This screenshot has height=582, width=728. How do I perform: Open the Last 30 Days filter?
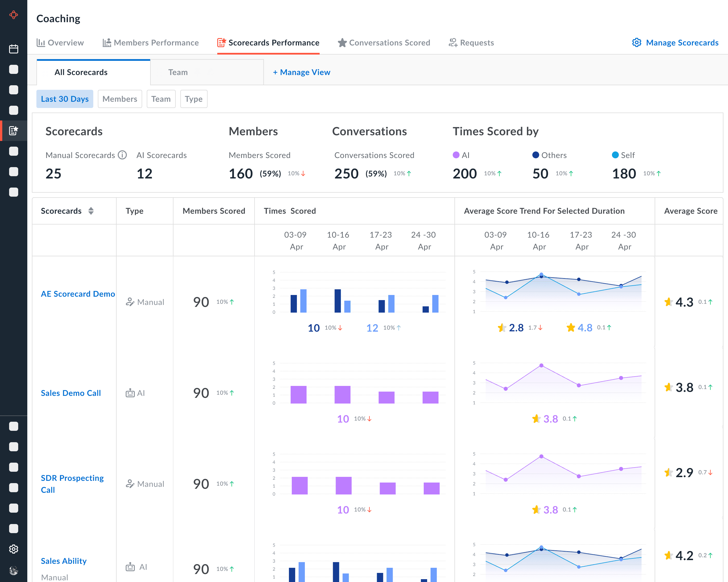(x=65, y=99)
